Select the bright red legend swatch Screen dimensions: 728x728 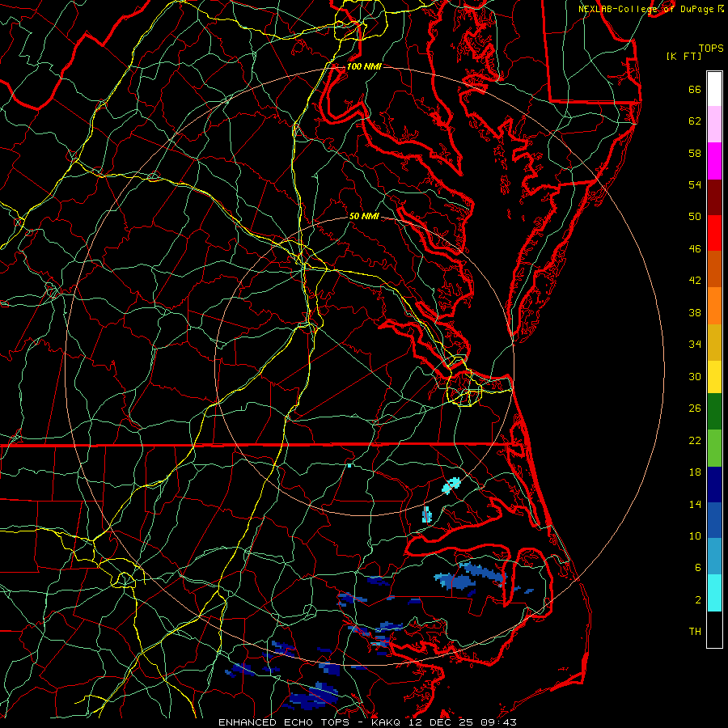(714, 233)
